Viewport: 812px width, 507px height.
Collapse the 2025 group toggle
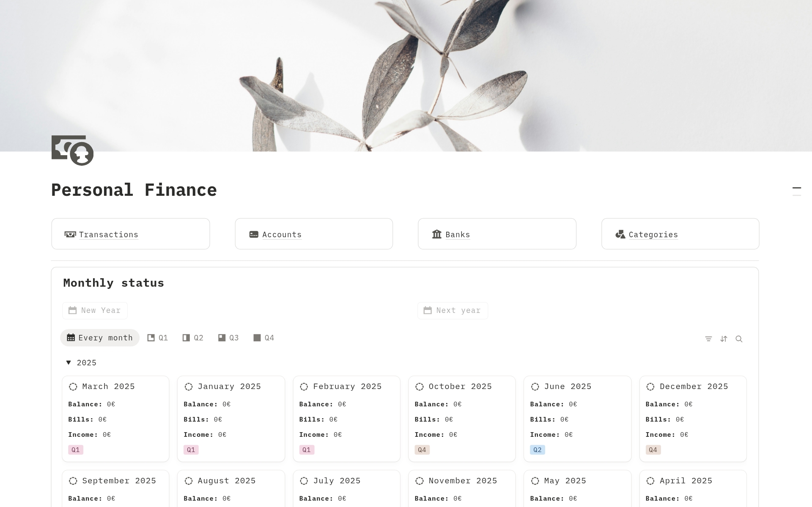(69, 362)
